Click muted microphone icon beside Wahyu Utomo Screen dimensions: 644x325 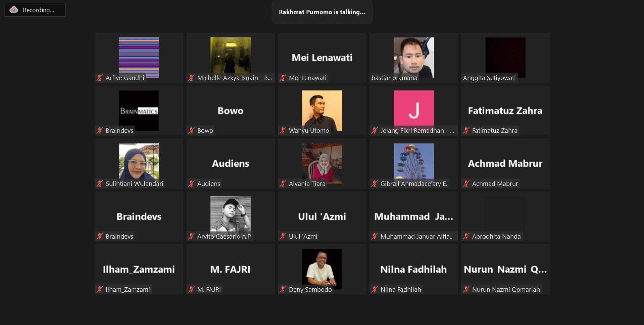[283, 130]
